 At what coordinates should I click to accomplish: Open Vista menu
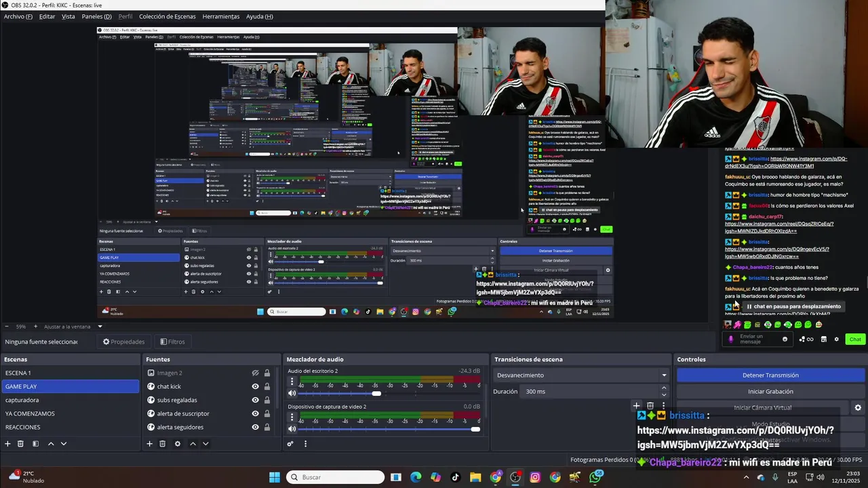68,16
